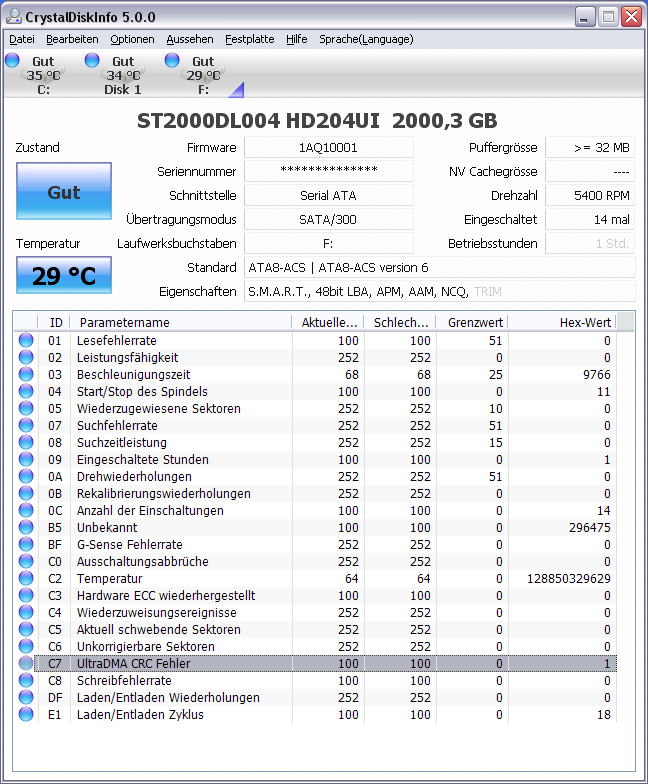Sort by the Hex-Wert column header
Screen dimensions: 648x784
tap(562, 322)
